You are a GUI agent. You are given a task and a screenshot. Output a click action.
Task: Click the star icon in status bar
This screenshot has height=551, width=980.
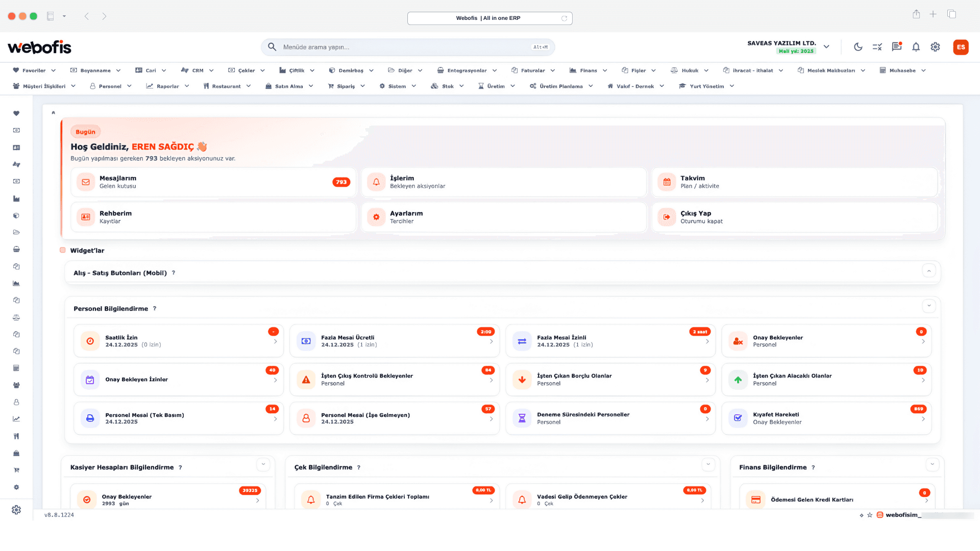tap(870, 515)
